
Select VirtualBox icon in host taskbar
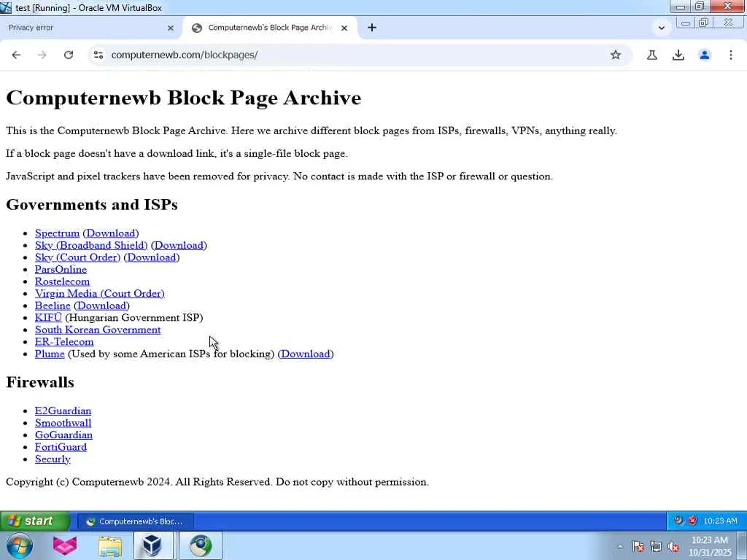pyautogui.click(x=152, y=545)
